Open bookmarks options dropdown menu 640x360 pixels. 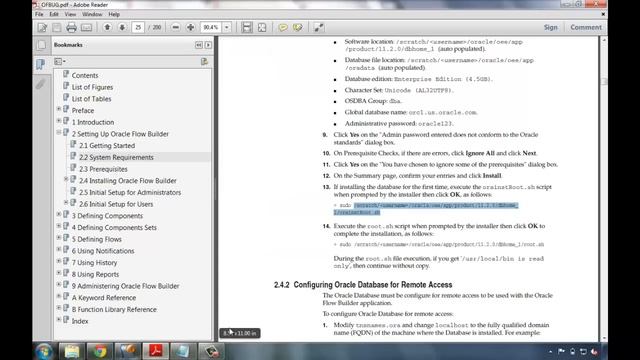point(60,61)
